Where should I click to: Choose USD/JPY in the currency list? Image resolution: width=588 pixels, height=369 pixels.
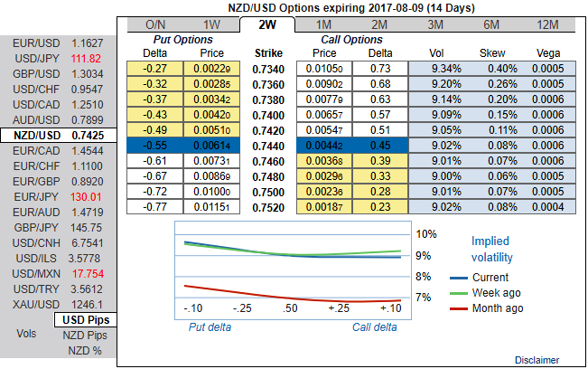57,58
